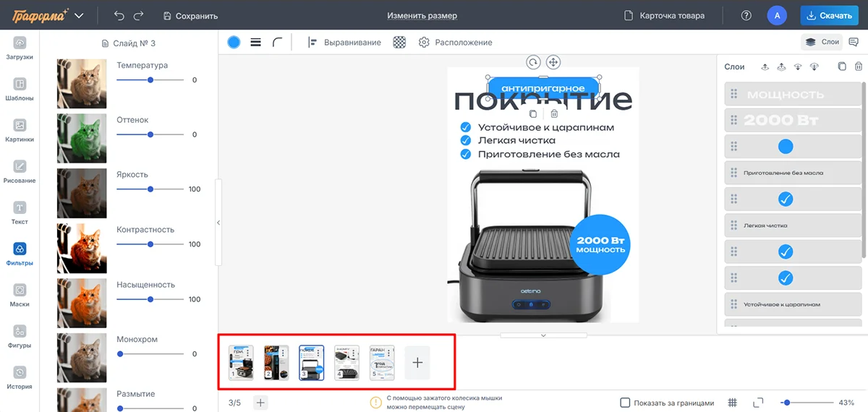
Task: Collapse the left panel with chevron handle
Action: (x=218, y=223)
